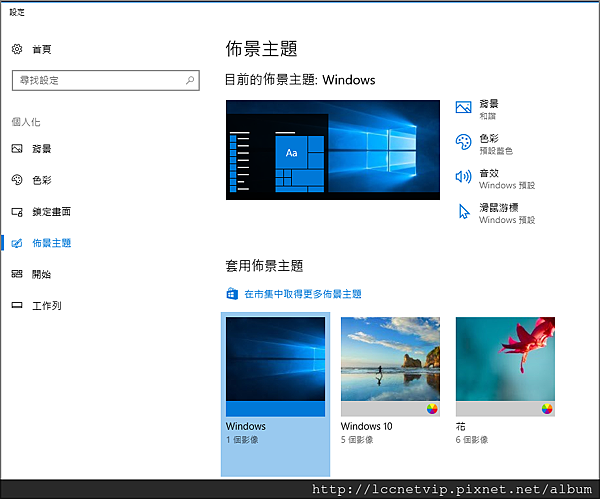The width and height of the screenshot is (600, 499).
Task: Click '5 個影像' under Windows 10
Action: click(x=357, y=440)
